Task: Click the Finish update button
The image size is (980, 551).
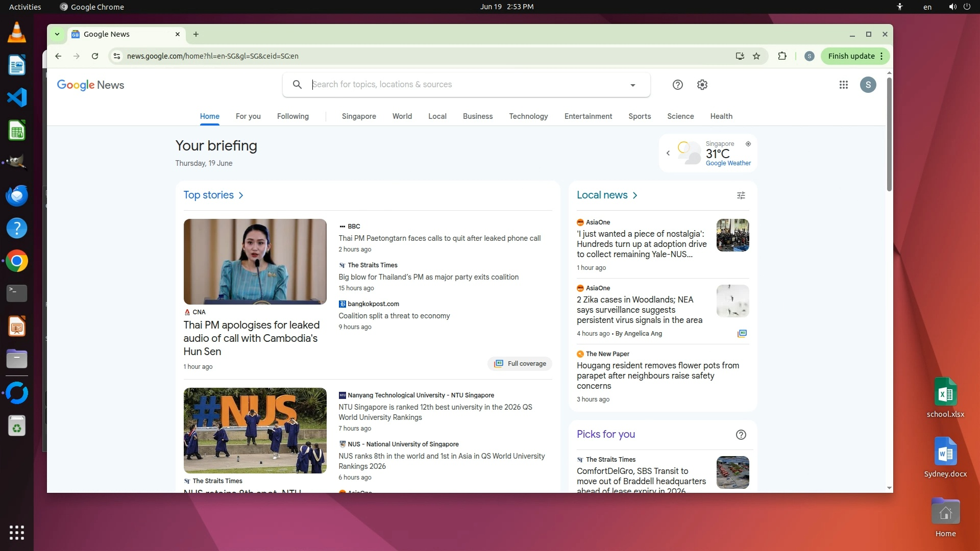Action: [x=851, y=56]
